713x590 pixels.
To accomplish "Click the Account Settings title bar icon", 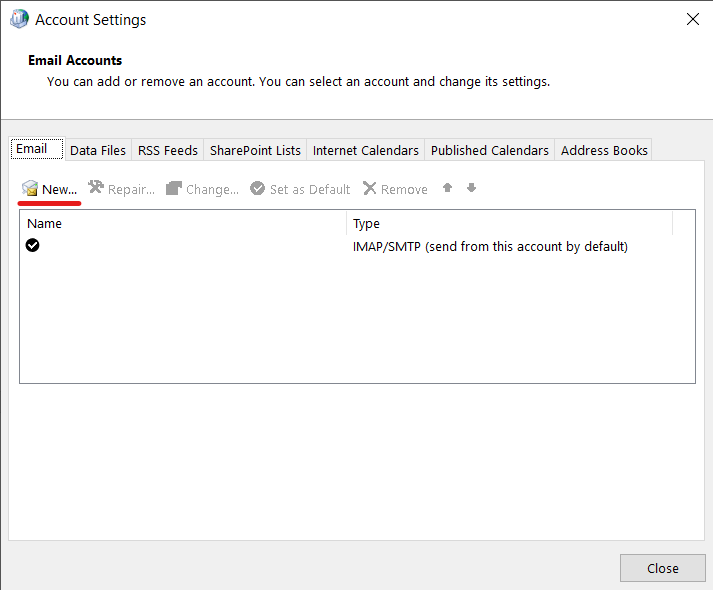I will point(19,19).
